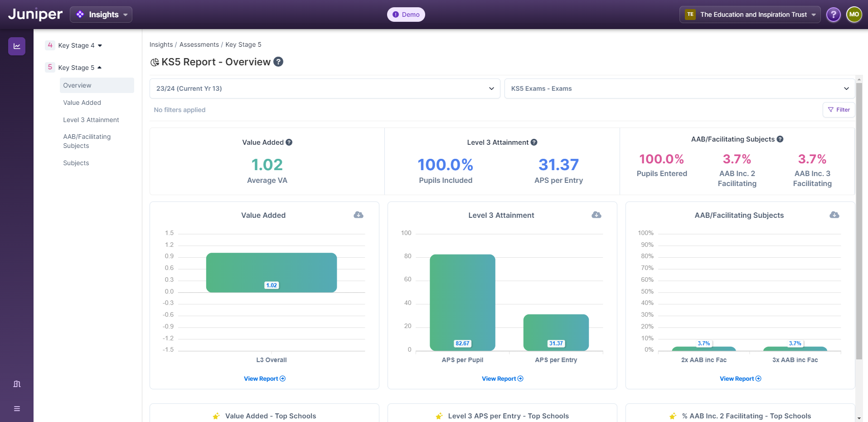Click star icon beside % AAB Inc. 2 Facilitating
This screenshot has width=868, height=422.
(673, 416)
